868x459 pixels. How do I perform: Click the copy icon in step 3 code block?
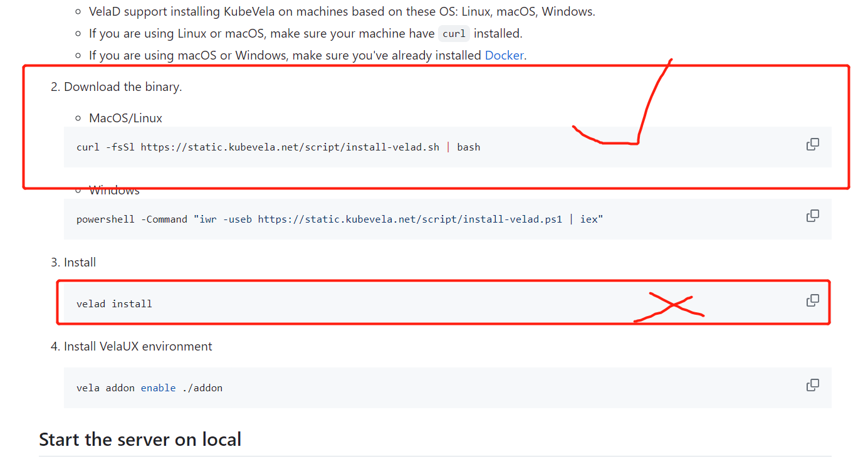pyautogui.click(x=812, y=300)
